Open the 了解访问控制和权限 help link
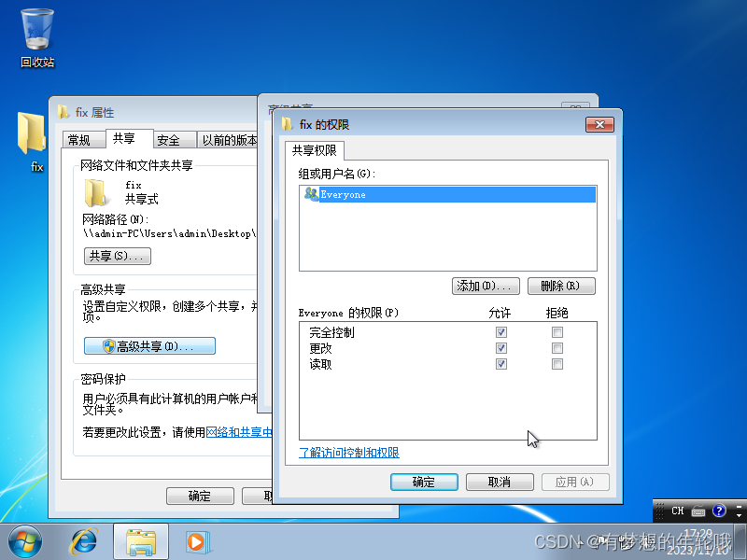747x560 pixels. click(349, 452)
